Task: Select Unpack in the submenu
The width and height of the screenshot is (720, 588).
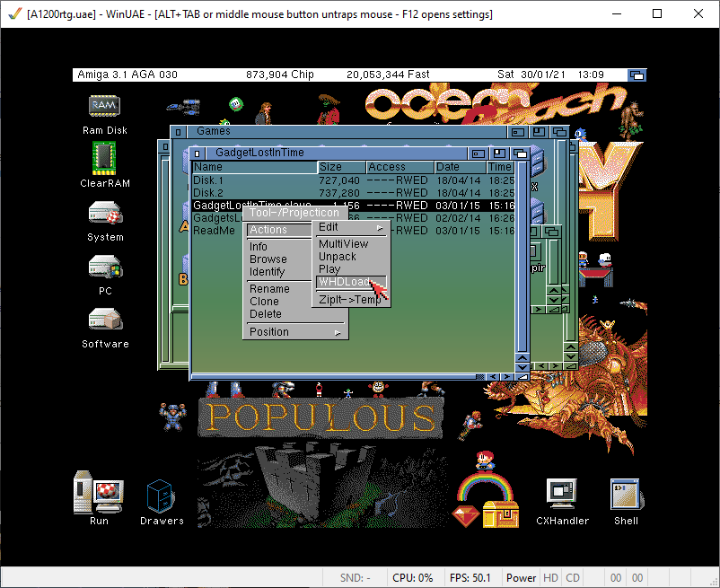Action: [351, 257]
